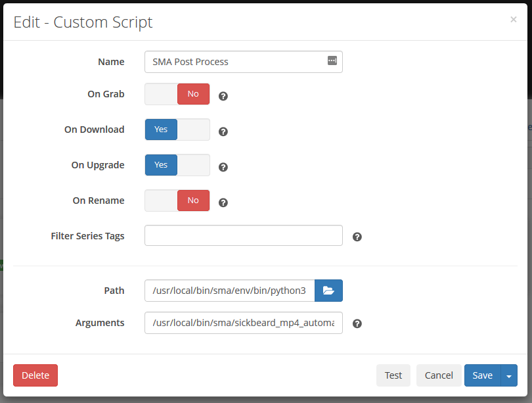Close the Edit dialog

coord(513,19)
